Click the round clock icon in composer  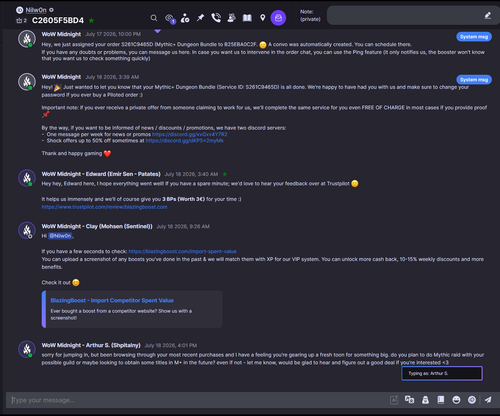tap(472, 400)
